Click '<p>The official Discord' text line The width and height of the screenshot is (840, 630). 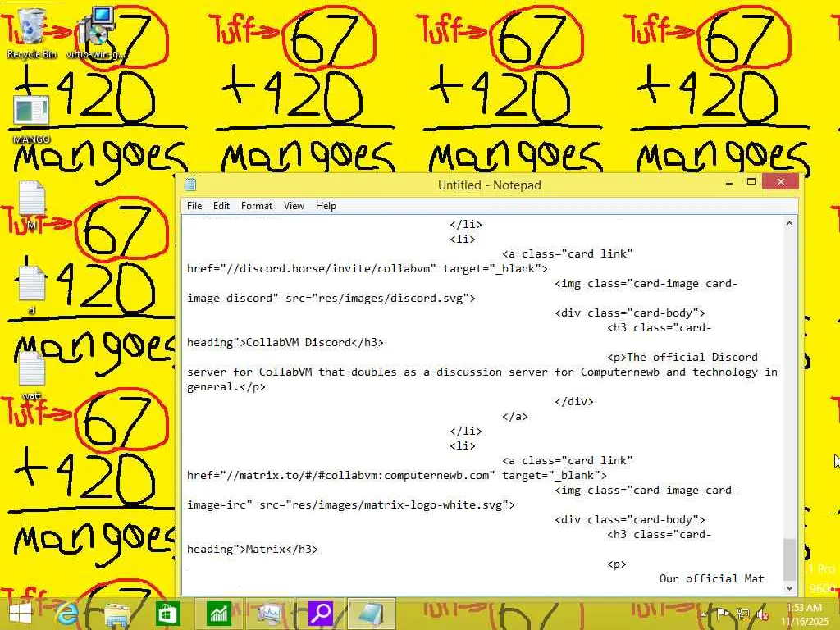[x=682, y=358]
